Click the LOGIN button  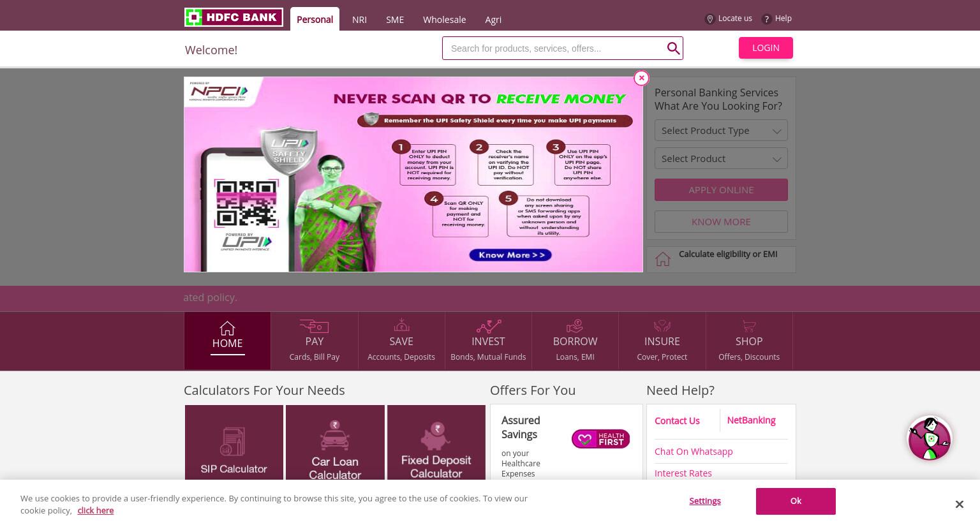[x=766, y=48]
